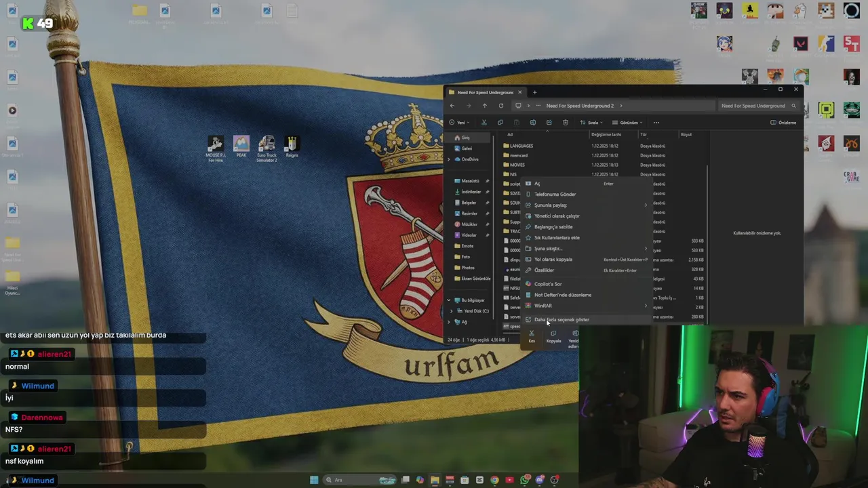This screenshot has height=488, width=868.
Task: Add a new Explorer tab with plus
Action: click(x=534, y=92)
